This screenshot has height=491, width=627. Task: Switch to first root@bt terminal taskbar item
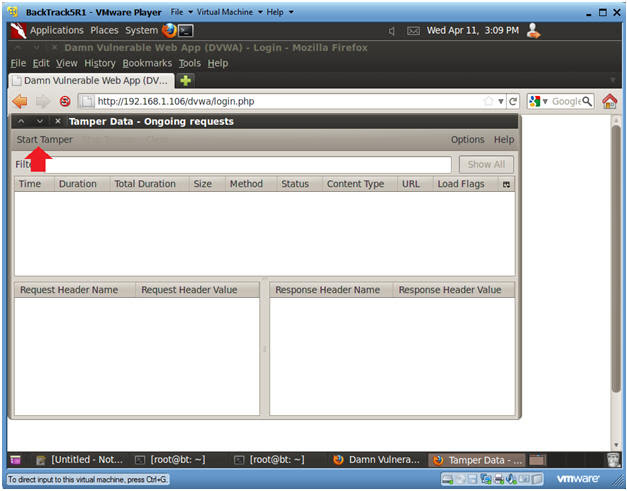[x=171, y=460]
